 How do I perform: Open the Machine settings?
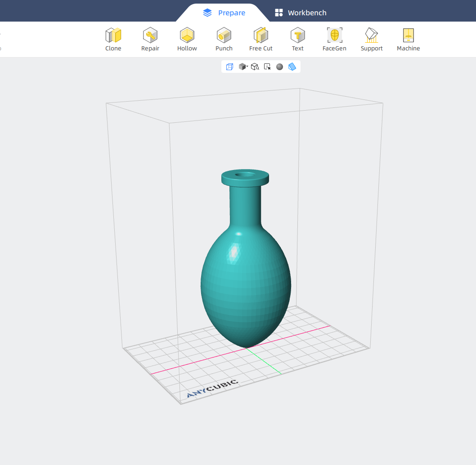point(408,40)
